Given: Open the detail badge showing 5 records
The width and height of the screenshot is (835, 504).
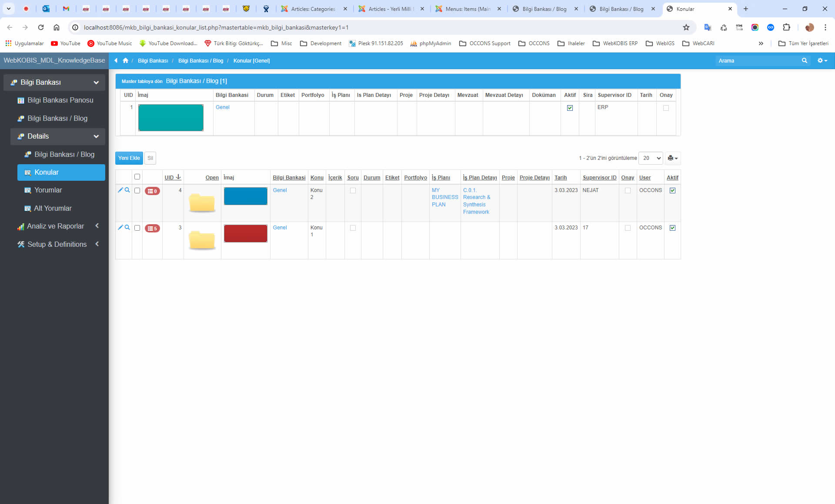Looking at the screenshot, I should click(152, 228).
